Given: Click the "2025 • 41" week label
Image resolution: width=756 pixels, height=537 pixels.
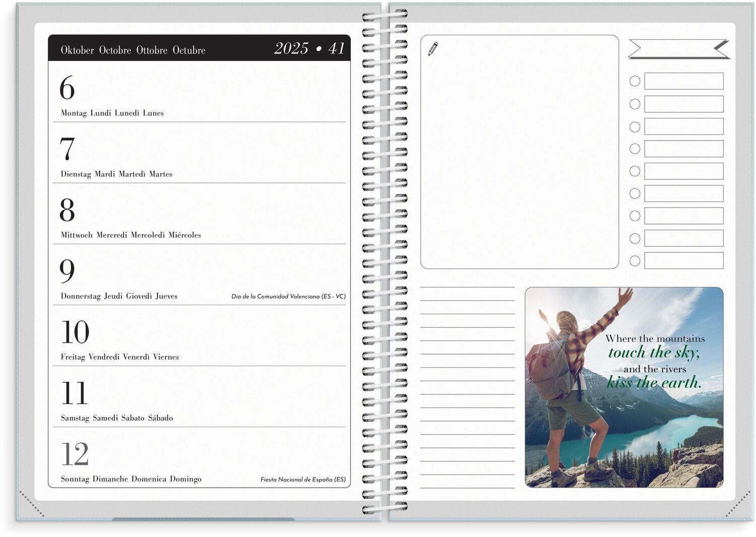Looking at the screenshot, I should pos(309,48).
